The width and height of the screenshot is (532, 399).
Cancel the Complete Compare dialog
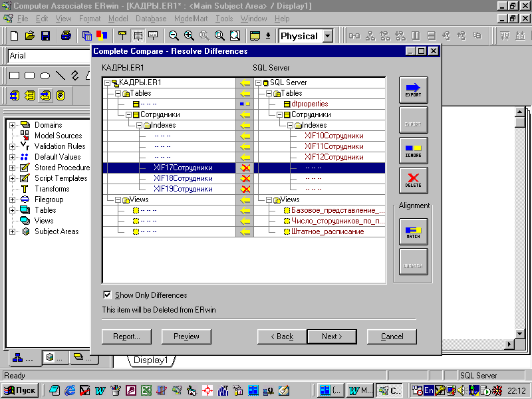point(392,336)
